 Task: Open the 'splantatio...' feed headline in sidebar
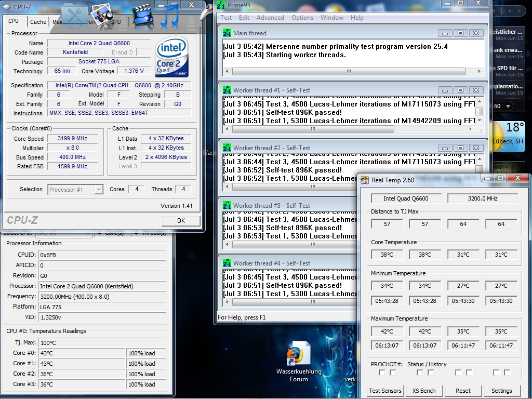(x=508, y=86)
